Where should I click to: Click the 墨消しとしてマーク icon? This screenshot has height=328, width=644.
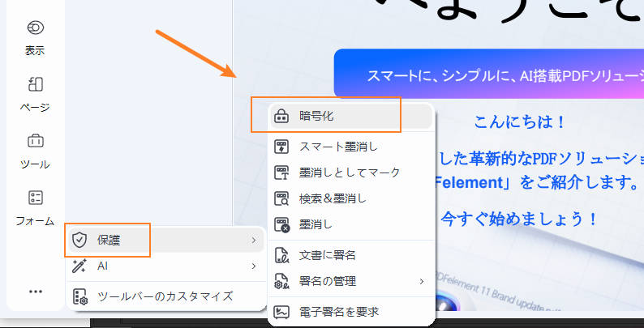(x=281, y=173)
